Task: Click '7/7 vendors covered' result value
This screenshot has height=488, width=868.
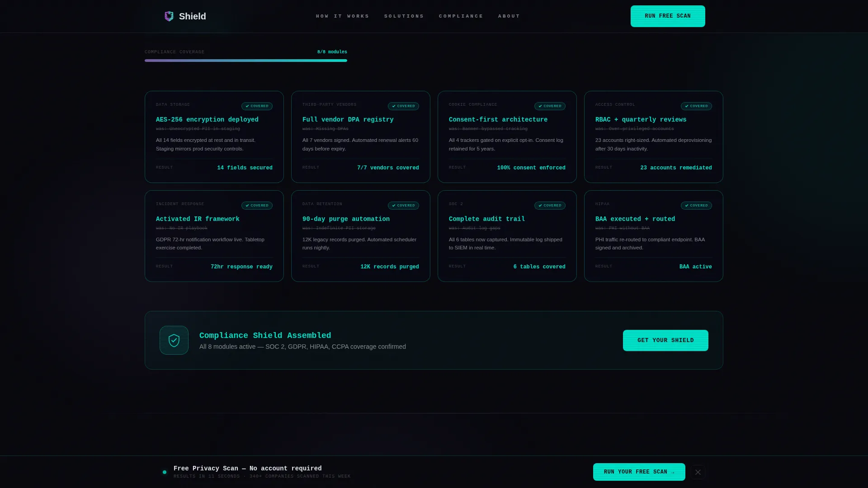Action: click(x=388, y=168)
